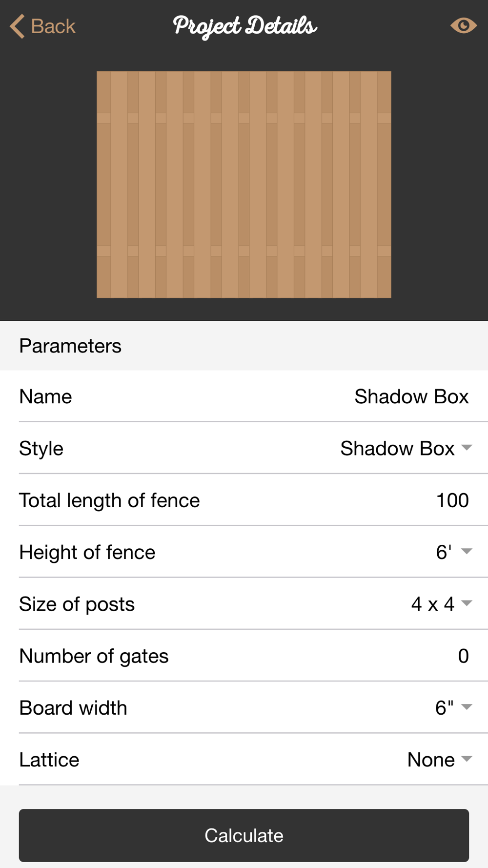This screenshot has width=488, height=868.
Task: Tap the Project Details title
Action: [245, 26]
